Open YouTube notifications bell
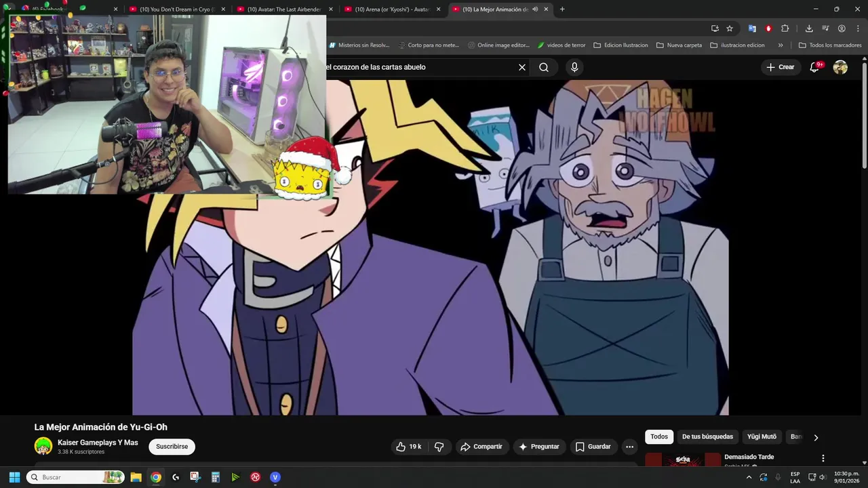The height and width of the screenshot is (488, 868). (x=815, y=67)
